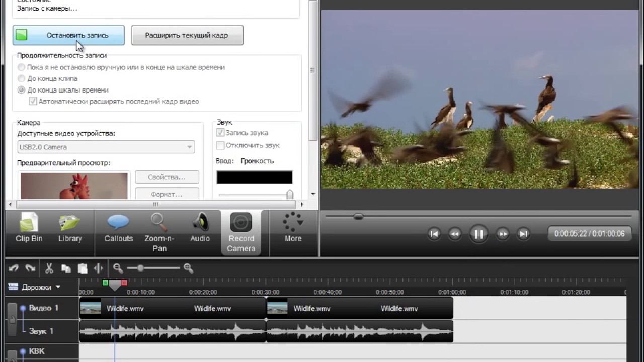644x362 pixels.
Task: Split the clip at playhead
Action: (99, 268)
